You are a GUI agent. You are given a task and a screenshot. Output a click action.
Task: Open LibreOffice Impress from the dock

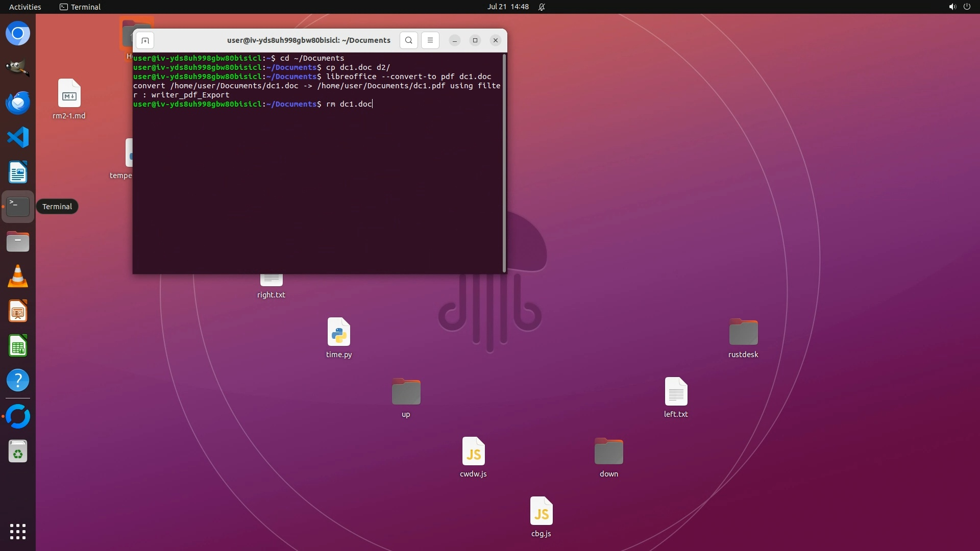pos(18,311)
